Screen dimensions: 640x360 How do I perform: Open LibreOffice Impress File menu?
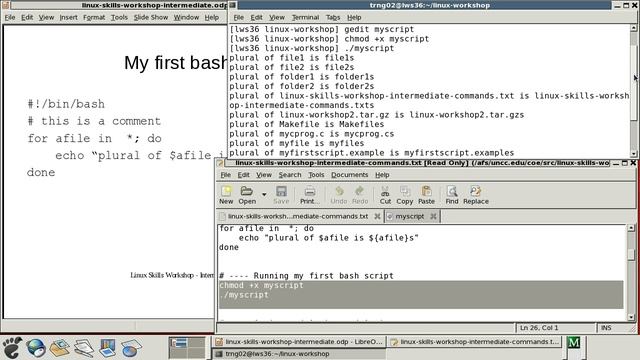coord(10,18)
